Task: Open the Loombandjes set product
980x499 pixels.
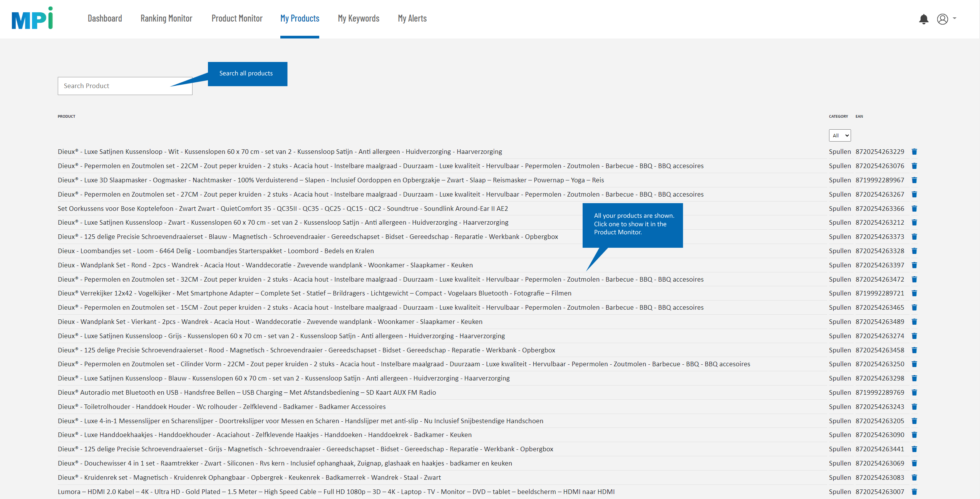Action: [x=216, y=251]
